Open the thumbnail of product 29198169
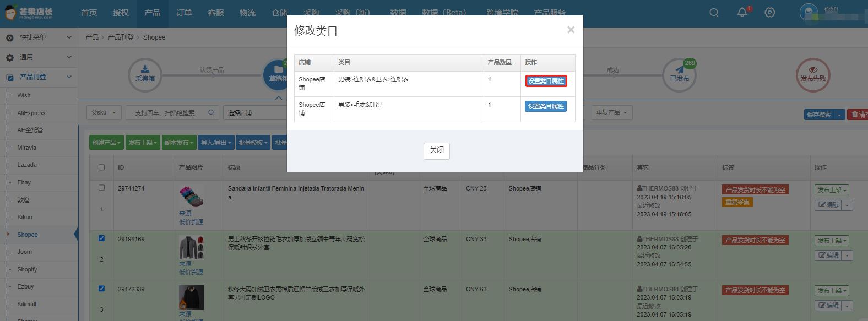This screenshot has height=321, width=868. click(191, 247)
